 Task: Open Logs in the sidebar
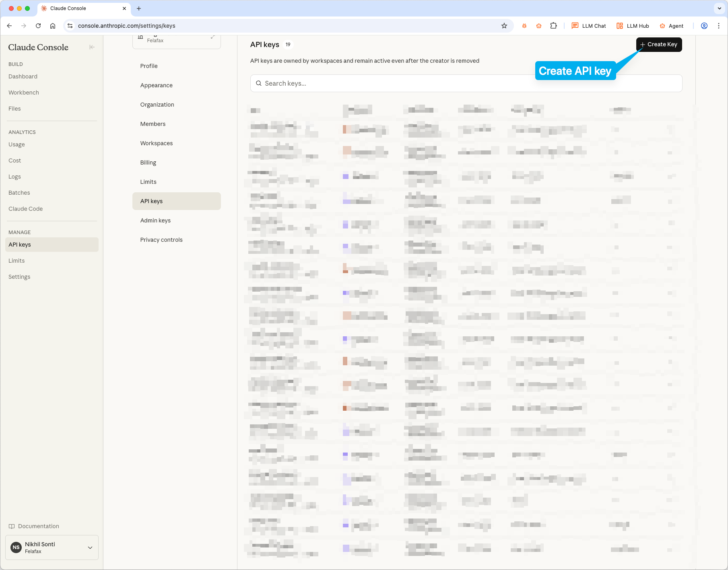[x=14, y=177]
